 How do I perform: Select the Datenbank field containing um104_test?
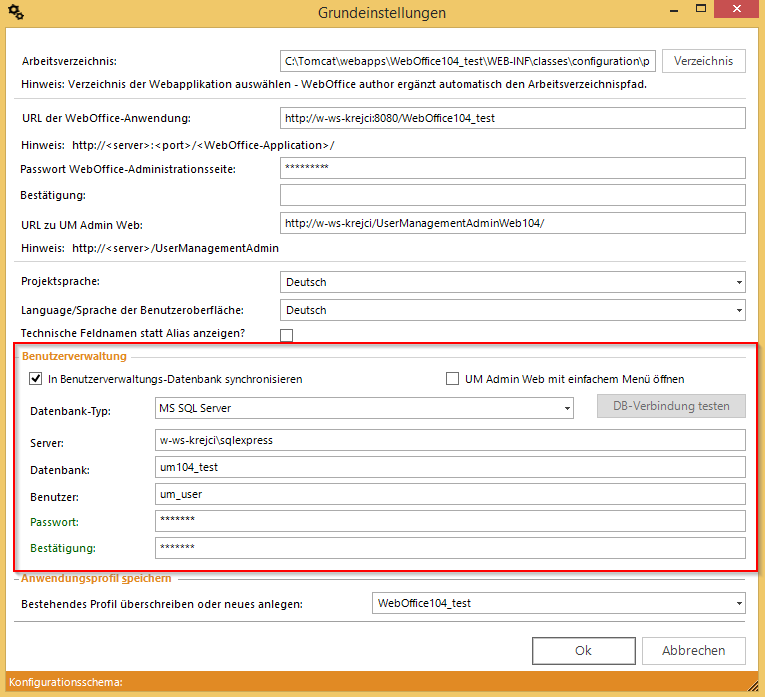click(450, 467)
